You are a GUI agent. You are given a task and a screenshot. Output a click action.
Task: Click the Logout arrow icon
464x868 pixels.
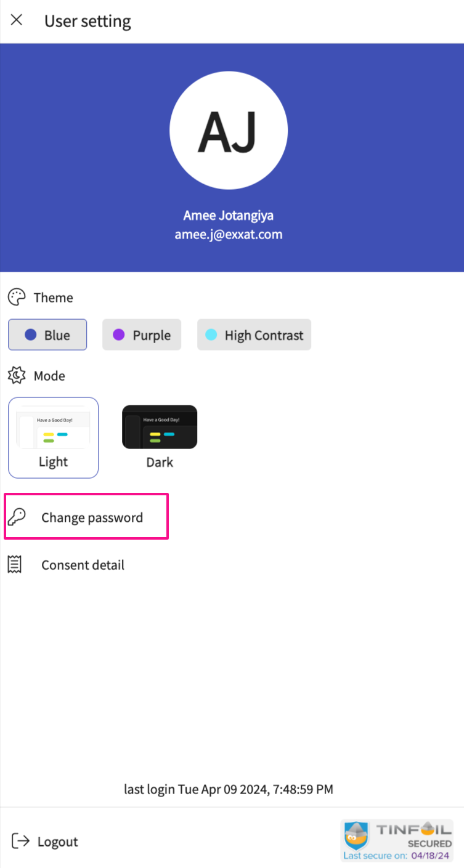[20, 841]
